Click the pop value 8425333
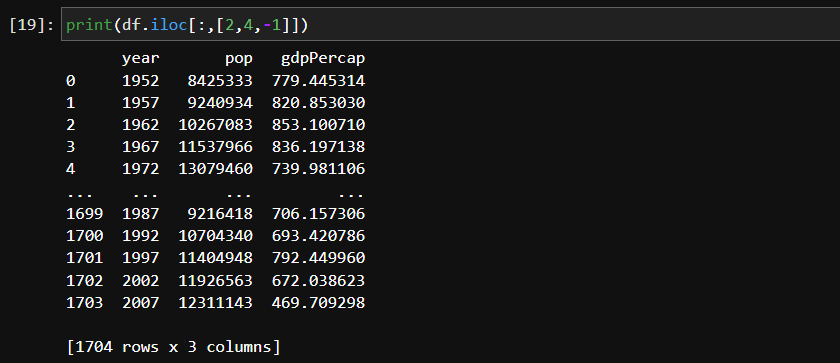 tap(220, 81)
